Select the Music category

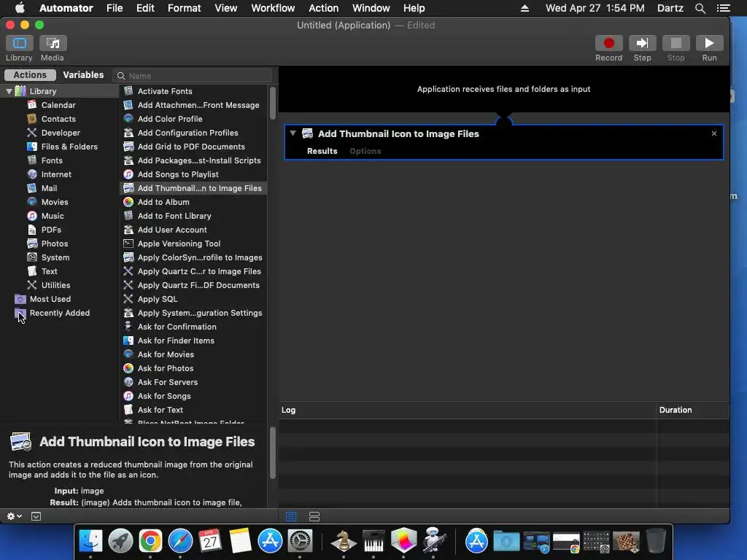[x=53, y=216]
